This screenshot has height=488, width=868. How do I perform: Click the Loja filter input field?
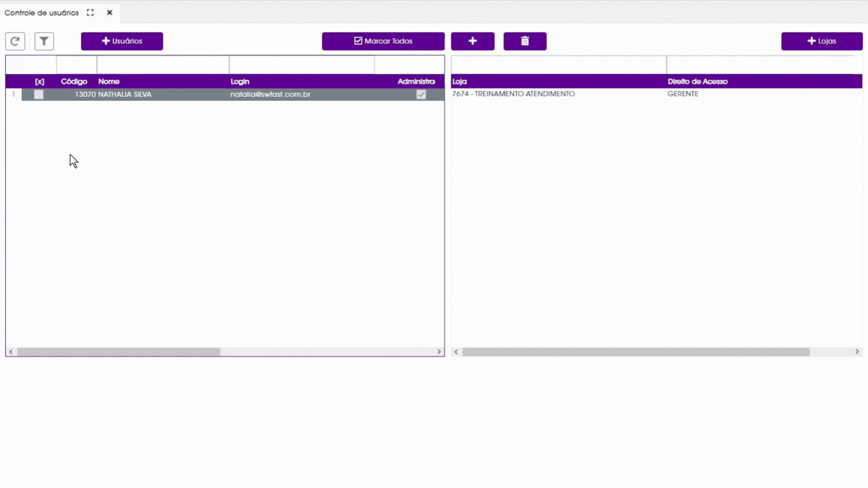559,65
